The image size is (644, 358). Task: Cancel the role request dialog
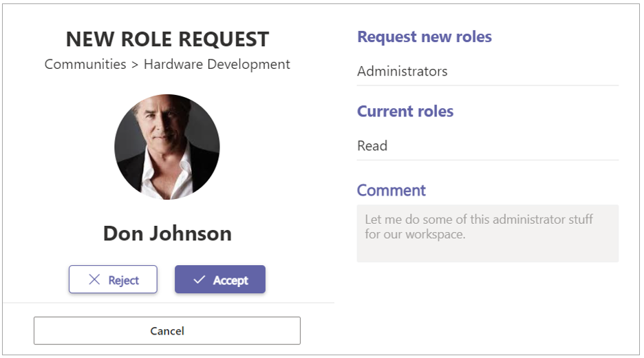167,331
